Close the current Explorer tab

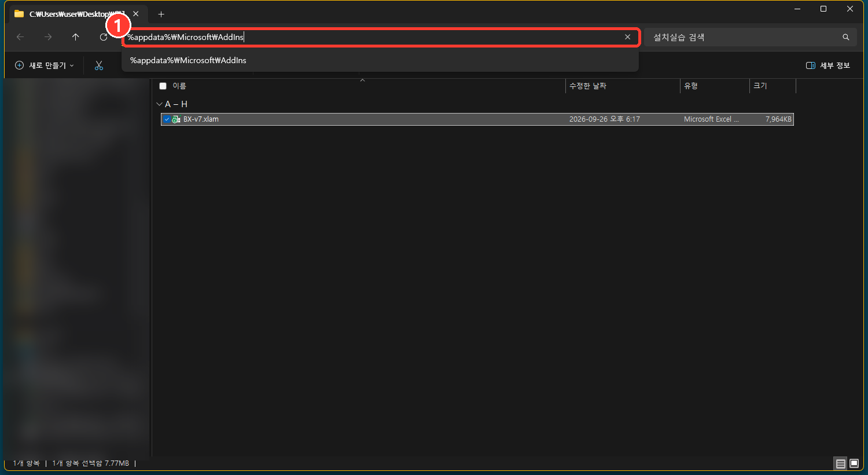pos(136,14)
